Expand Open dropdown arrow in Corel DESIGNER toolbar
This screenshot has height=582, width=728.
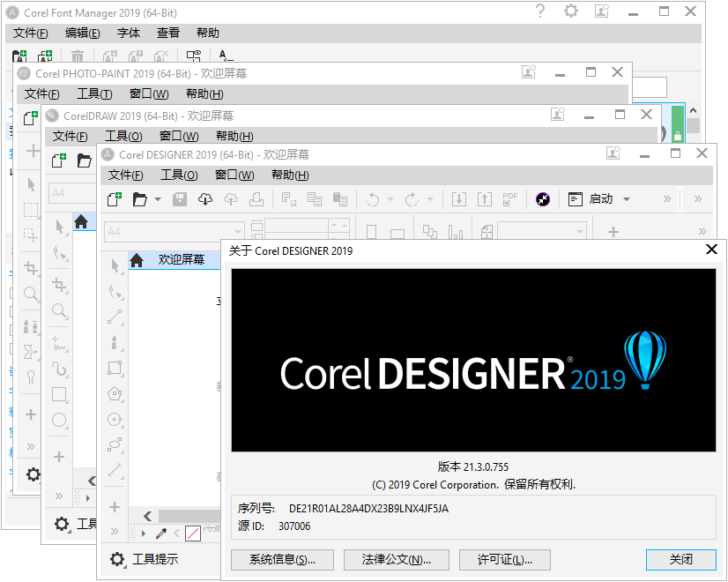(158, 199)
